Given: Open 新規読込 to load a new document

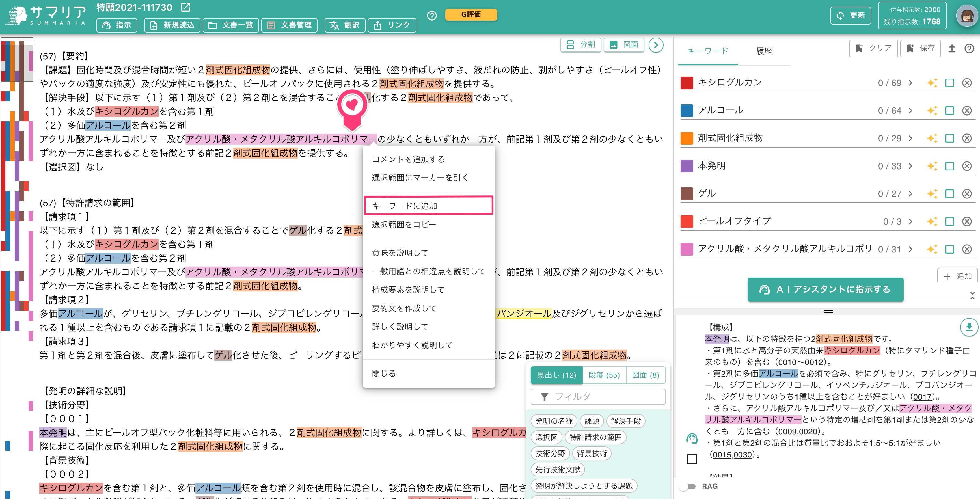Looking at the screenshot, I should coord(172,25).
